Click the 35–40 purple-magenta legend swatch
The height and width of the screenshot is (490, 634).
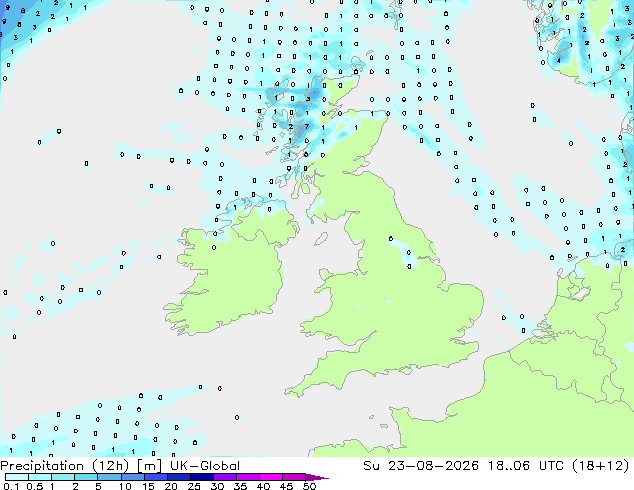(248, 477)
